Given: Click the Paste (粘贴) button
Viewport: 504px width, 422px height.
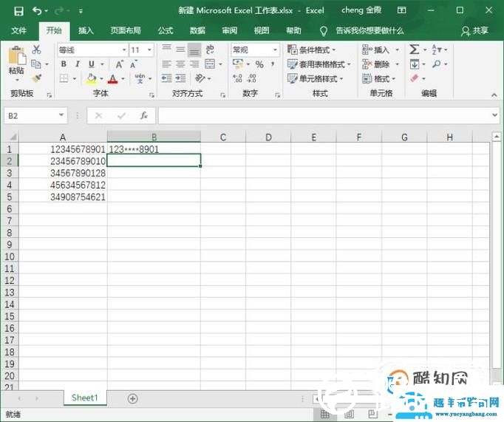Looking at the screenshot, I should tap(16, 61).
